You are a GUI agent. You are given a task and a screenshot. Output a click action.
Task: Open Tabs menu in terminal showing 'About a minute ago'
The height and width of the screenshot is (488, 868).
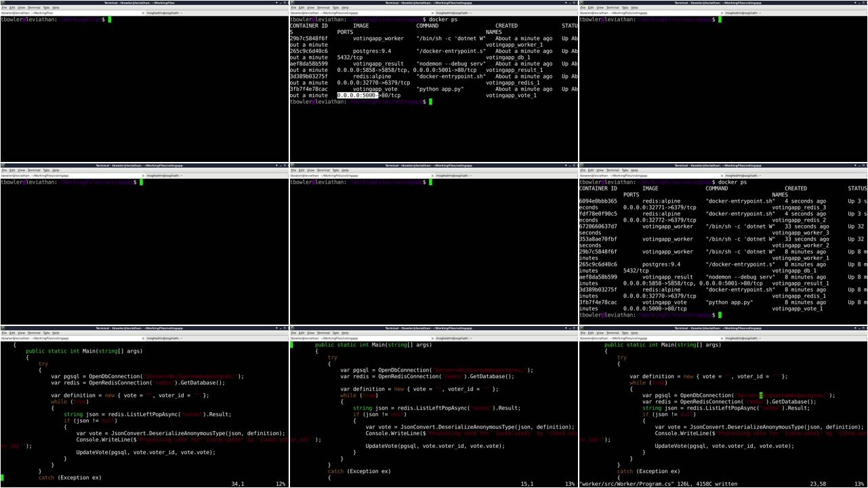click(x=335, y=7)
